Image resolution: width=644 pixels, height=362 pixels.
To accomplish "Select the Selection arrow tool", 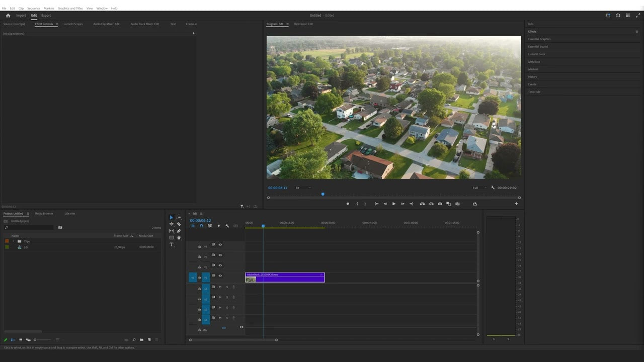I will [171, 217].
